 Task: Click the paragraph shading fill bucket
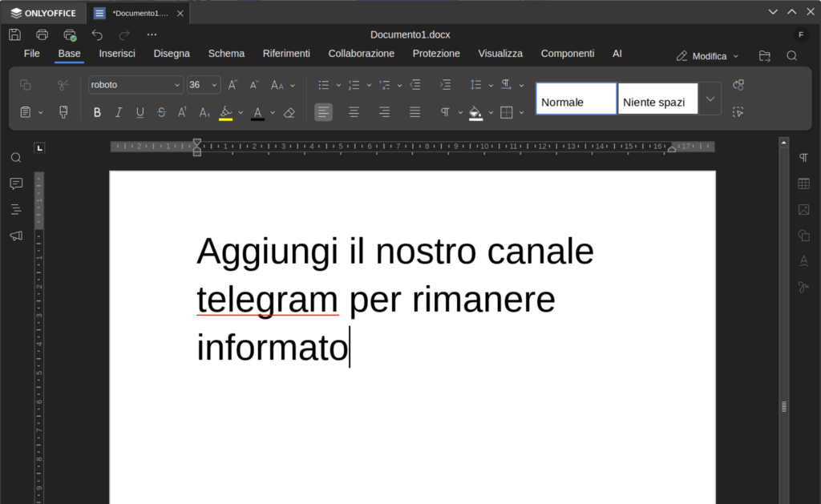pyautogui.click(x=475, y=112)
